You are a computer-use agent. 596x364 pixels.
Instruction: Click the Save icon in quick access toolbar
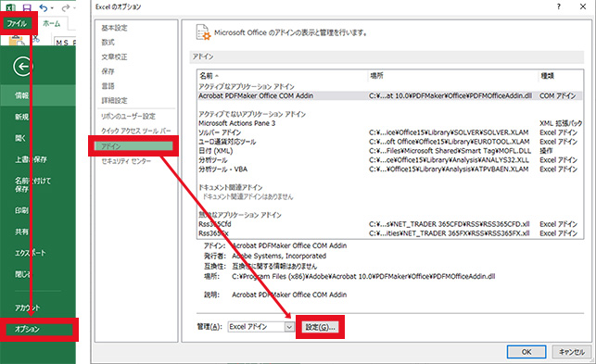tap(27, 7)
